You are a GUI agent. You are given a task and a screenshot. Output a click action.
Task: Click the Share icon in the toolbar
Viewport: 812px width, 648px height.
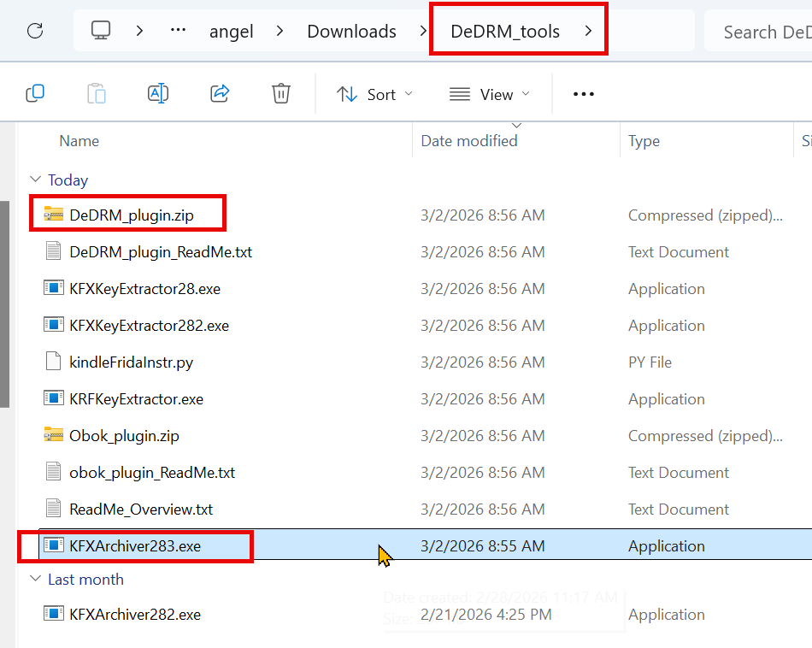point(219,94)
